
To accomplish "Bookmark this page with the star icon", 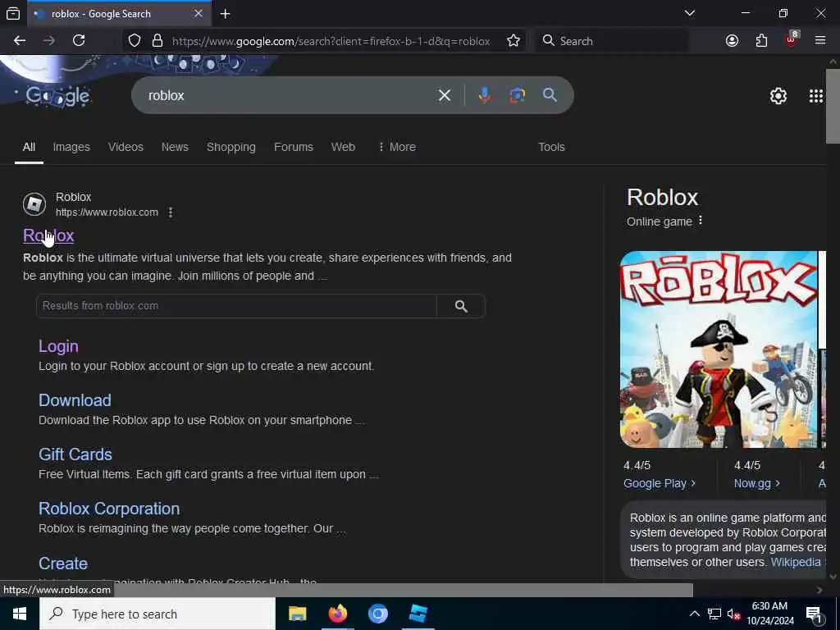I will click(x=514, y=41).
